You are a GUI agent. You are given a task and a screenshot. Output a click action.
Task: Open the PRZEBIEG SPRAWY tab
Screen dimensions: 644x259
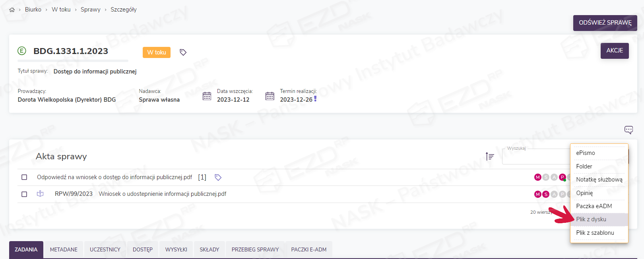(255, 250)
